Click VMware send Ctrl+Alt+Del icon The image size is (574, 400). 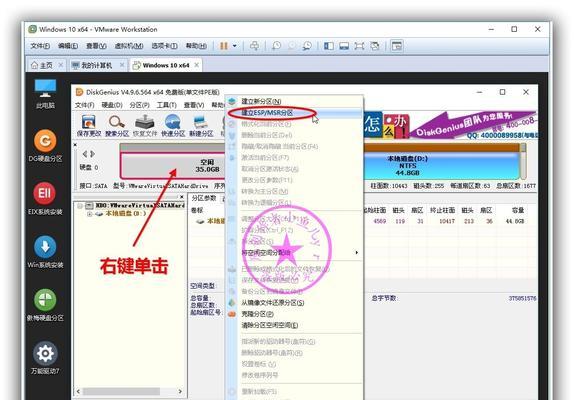coord(254,46)
